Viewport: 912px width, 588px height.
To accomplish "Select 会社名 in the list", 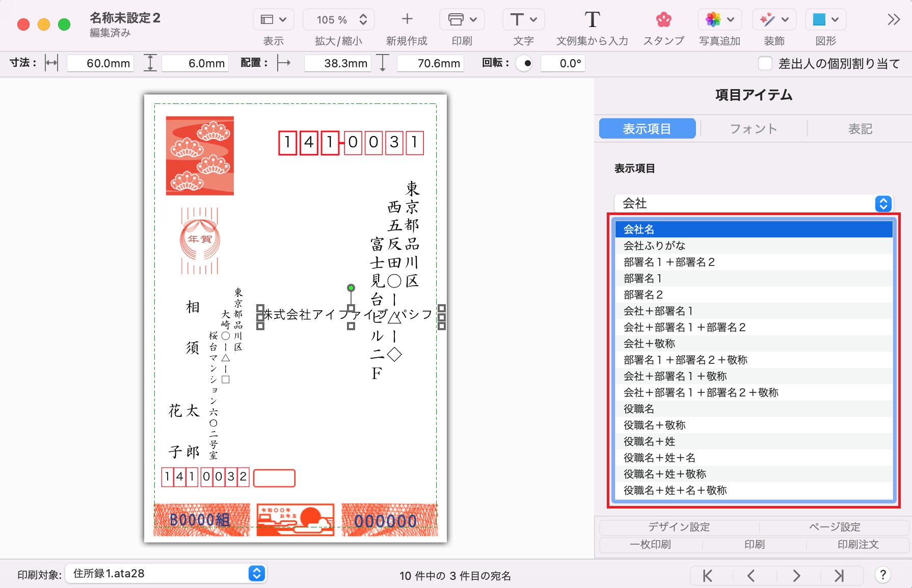I will 754,229.
